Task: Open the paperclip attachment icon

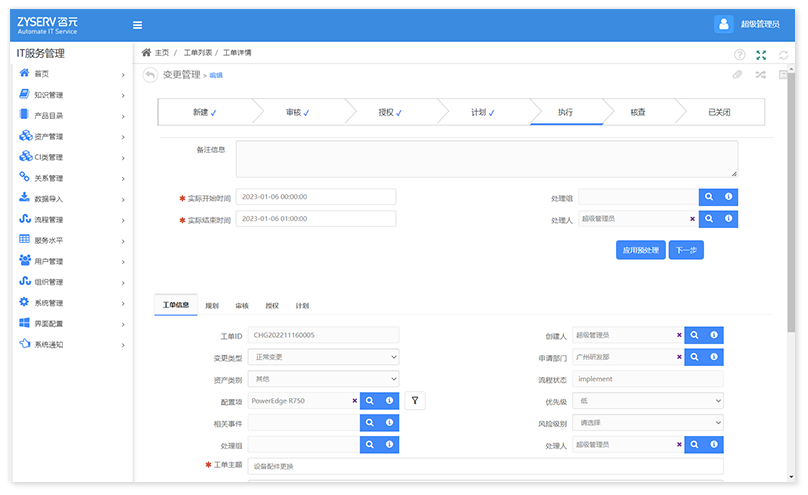Action: pyautogui.click(x=737, y=75)
